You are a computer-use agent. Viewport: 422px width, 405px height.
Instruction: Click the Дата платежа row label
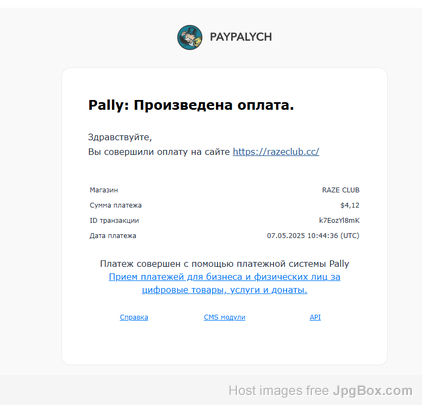(113, 236)
